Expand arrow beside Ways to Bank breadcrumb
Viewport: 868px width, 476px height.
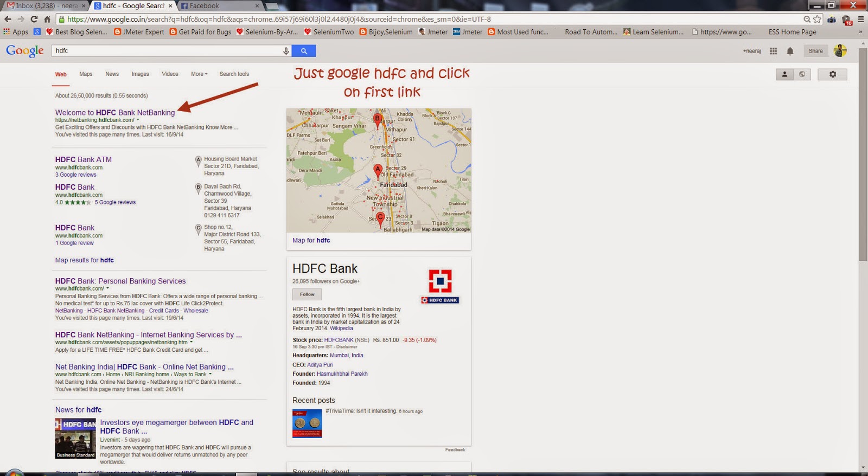click(x=210, y=374)
